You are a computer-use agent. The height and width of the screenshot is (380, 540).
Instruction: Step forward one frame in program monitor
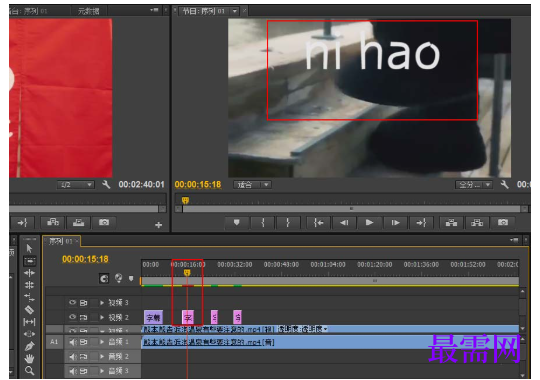click(395, 223)
